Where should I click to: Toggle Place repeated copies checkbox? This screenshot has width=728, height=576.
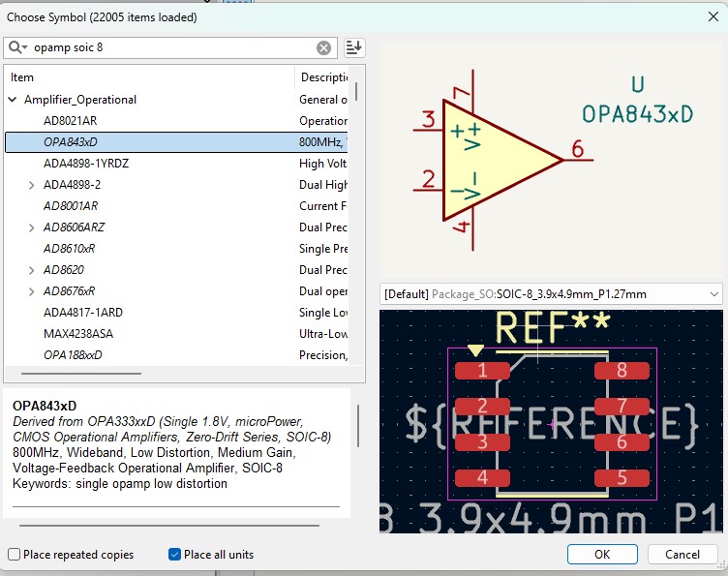coord(15,554)
